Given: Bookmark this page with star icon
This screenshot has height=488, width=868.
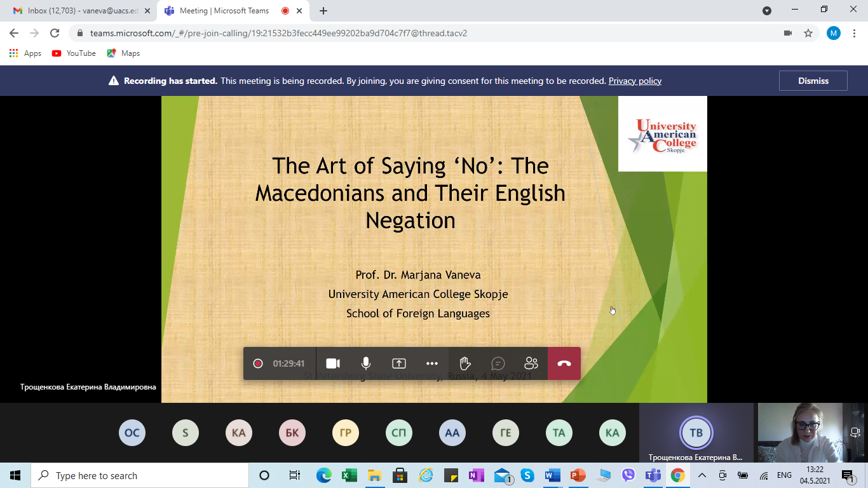Looking at the screenshot, I should coord(808,33).
